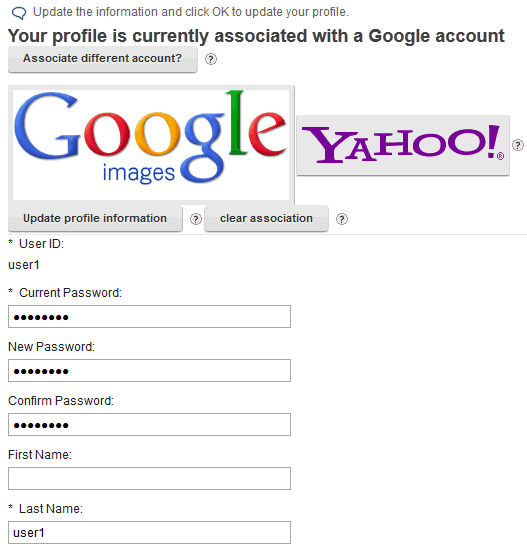Screen dimensions: 527x553
Task: Click Associate different account button
Action: coord(103,59)
